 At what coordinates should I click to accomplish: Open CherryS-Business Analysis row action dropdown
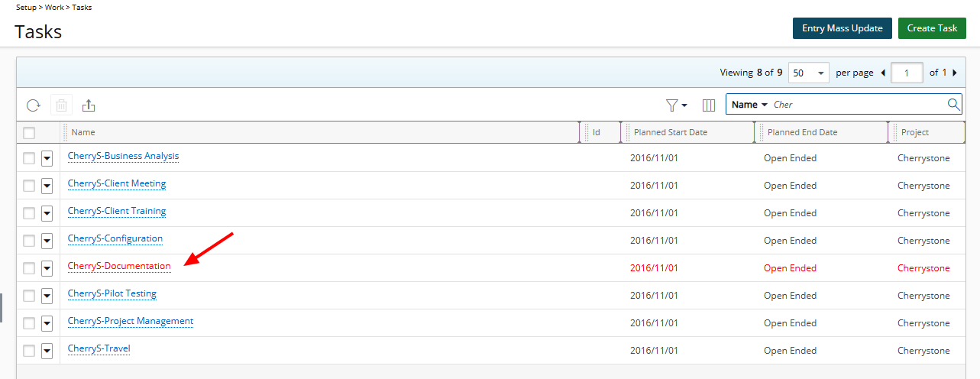click(x=47, y=158)
